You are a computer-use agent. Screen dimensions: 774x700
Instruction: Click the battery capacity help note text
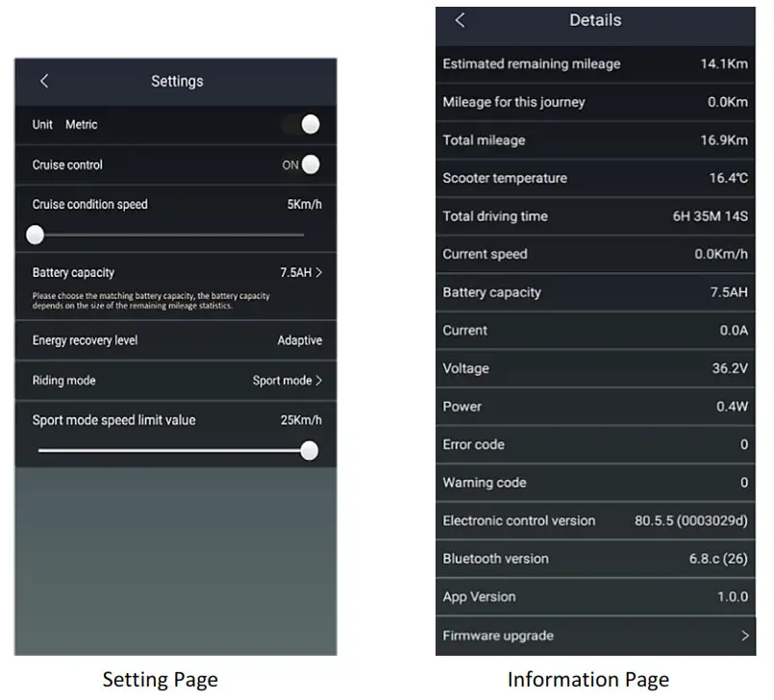click(151, 301)
